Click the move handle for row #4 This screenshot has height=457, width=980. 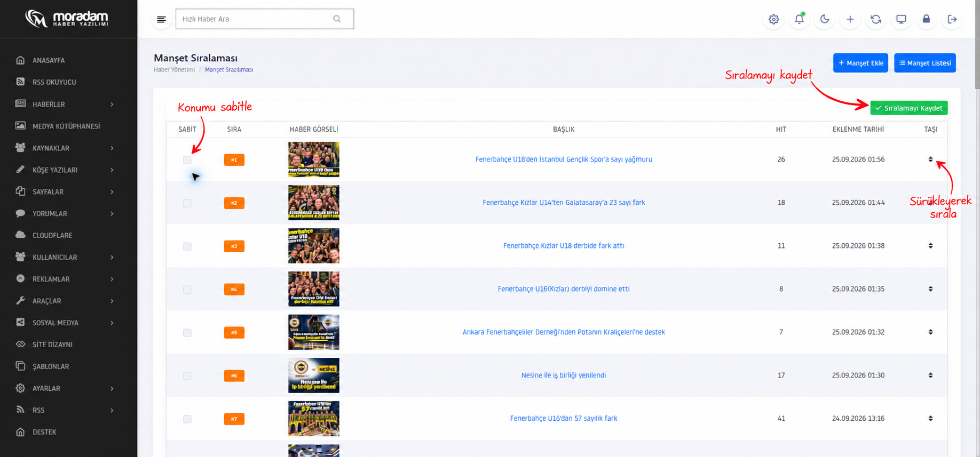pos(930,289)
